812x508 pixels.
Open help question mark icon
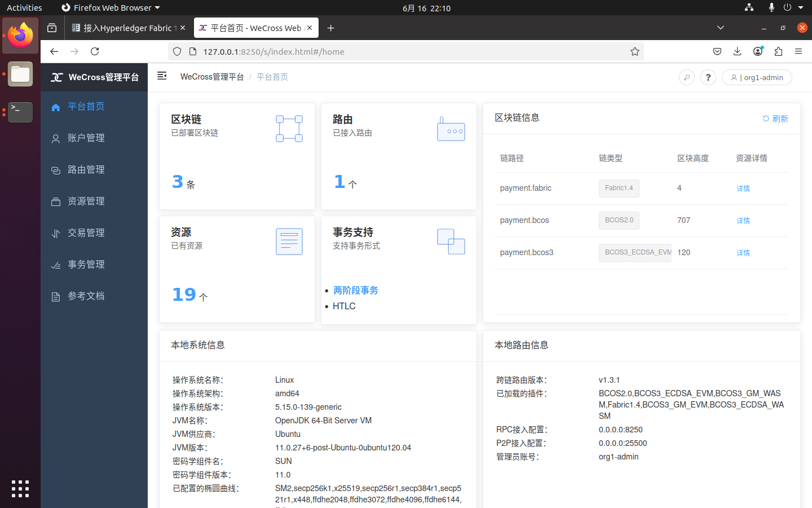tap(708, 77)
